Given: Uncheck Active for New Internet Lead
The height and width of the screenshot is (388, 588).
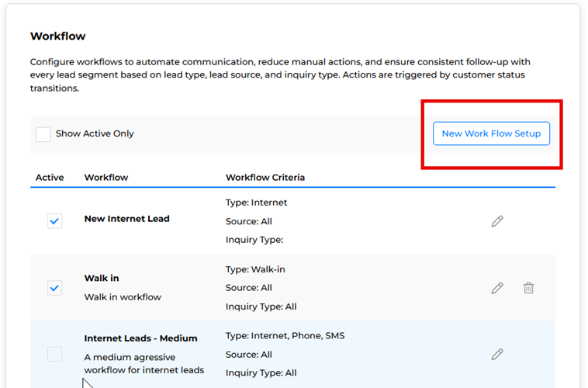Looking at the screenshot, I should (x=55, y=221).
